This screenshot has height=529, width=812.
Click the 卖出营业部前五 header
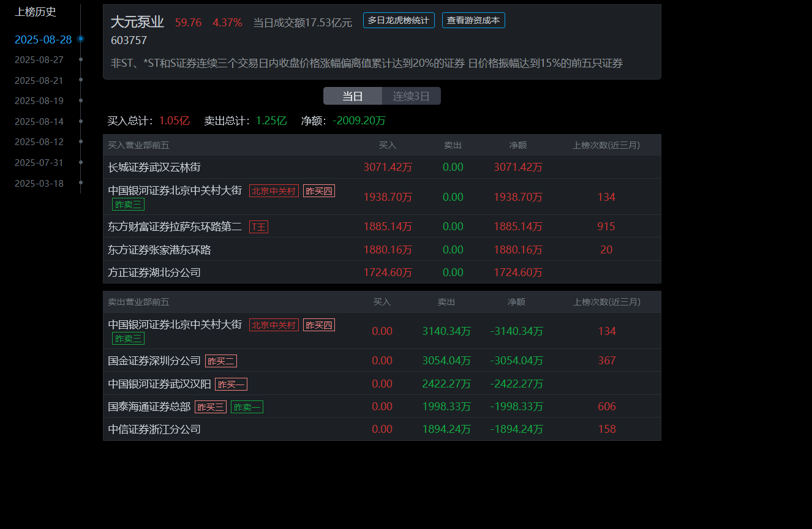[138, 302]
